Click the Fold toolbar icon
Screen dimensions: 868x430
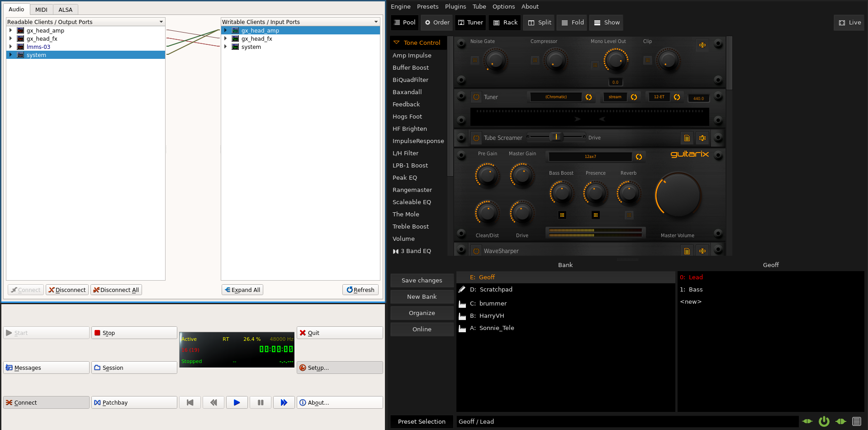571,22
